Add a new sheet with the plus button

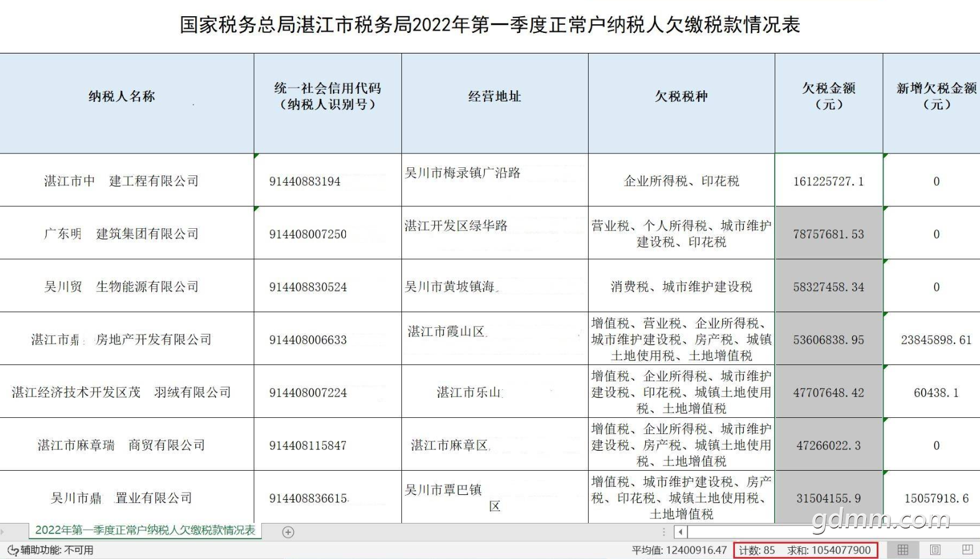pos(288,532)
